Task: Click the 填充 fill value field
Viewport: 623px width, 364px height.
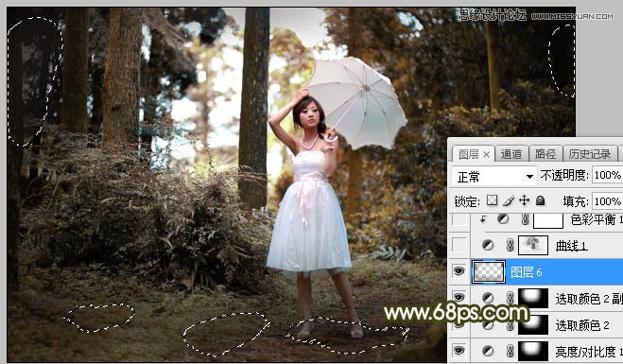Action: (608, 201)
